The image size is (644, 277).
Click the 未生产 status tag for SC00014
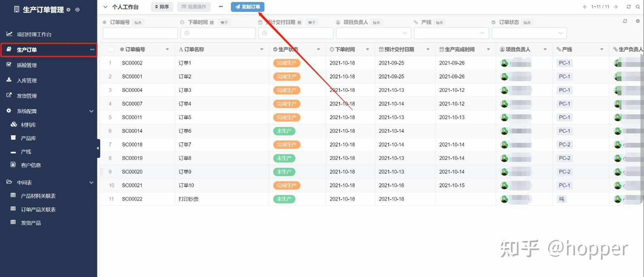(x=284, y=131)
